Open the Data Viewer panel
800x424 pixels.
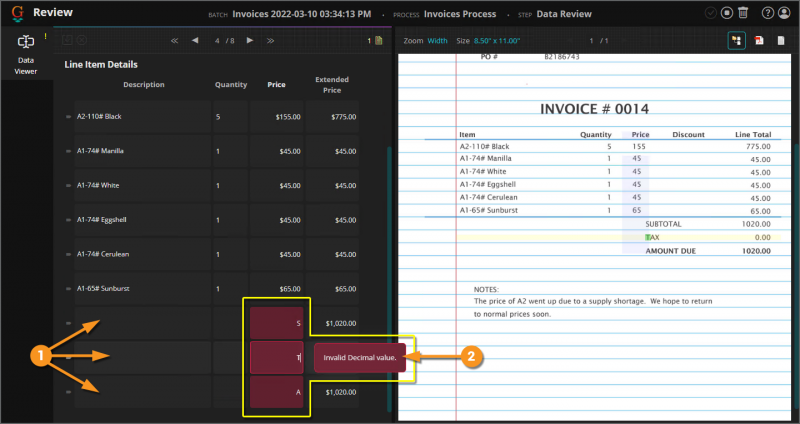tap(26, 55)
